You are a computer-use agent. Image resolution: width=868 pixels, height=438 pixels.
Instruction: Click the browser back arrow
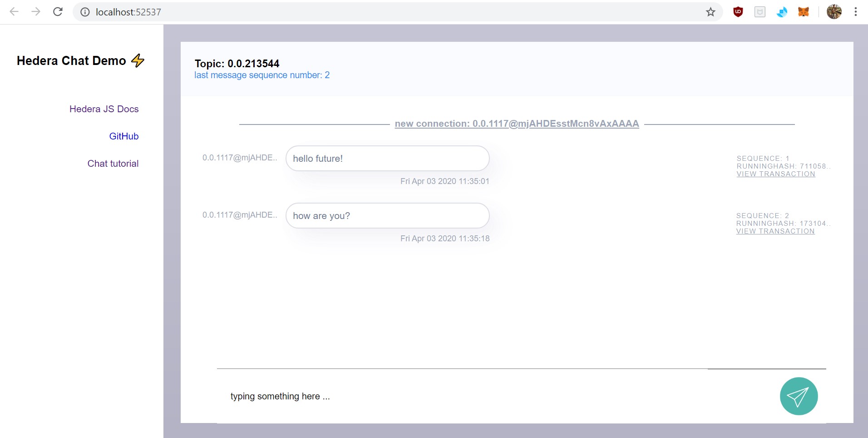tap(14, 12)
